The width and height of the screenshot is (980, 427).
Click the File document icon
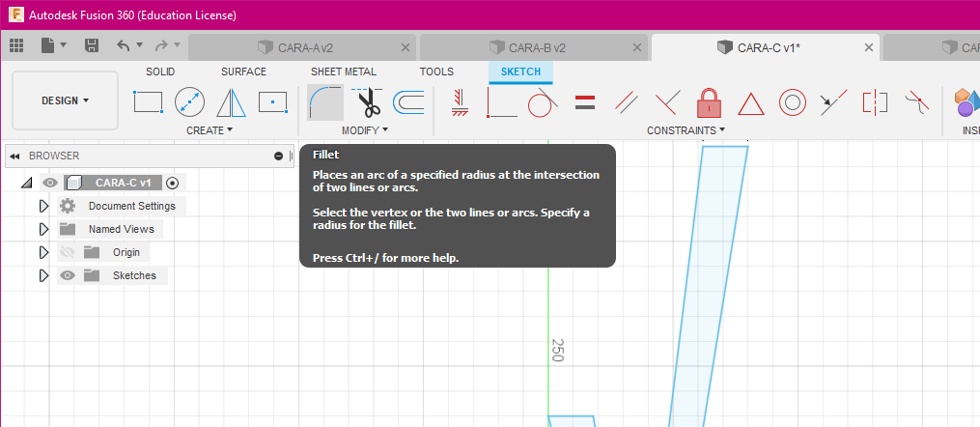[x=48, y=45]
